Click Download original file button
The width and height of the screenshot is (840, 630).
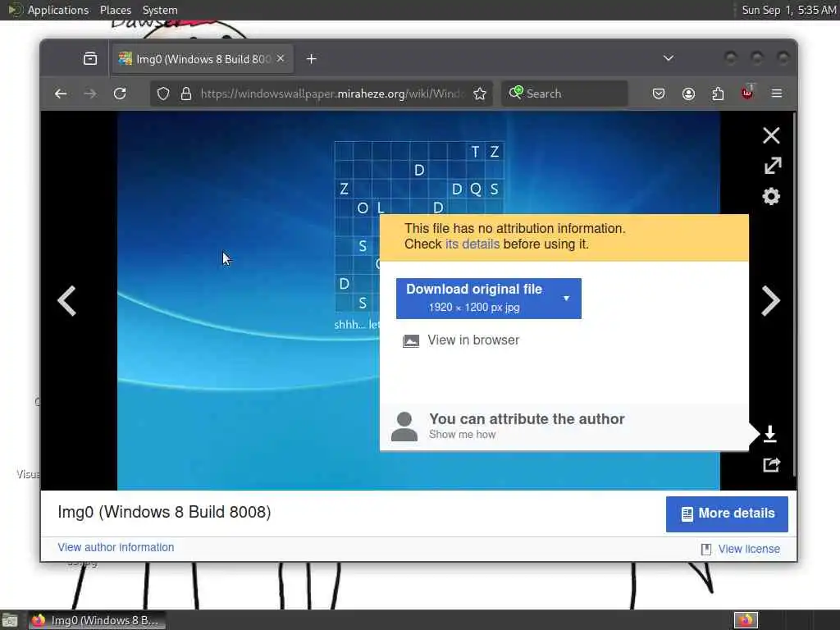click(475, 298)
